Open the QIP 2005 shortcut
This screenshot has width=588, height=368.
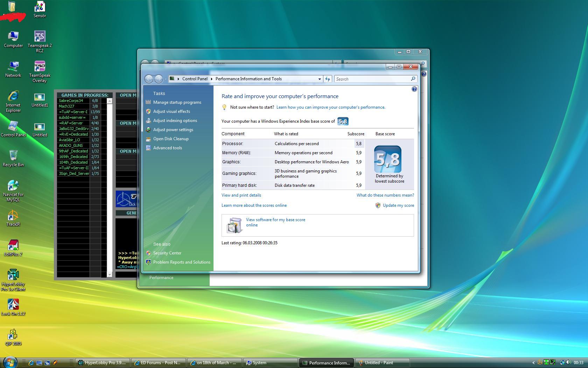(13, 337)
